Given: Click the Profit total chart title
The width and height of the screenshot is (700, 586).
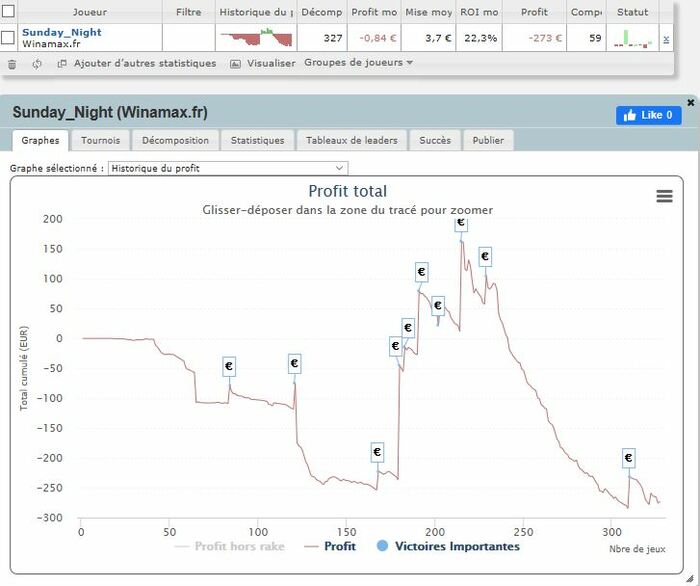Looking at the screenshot, I should tap(347, 191).
